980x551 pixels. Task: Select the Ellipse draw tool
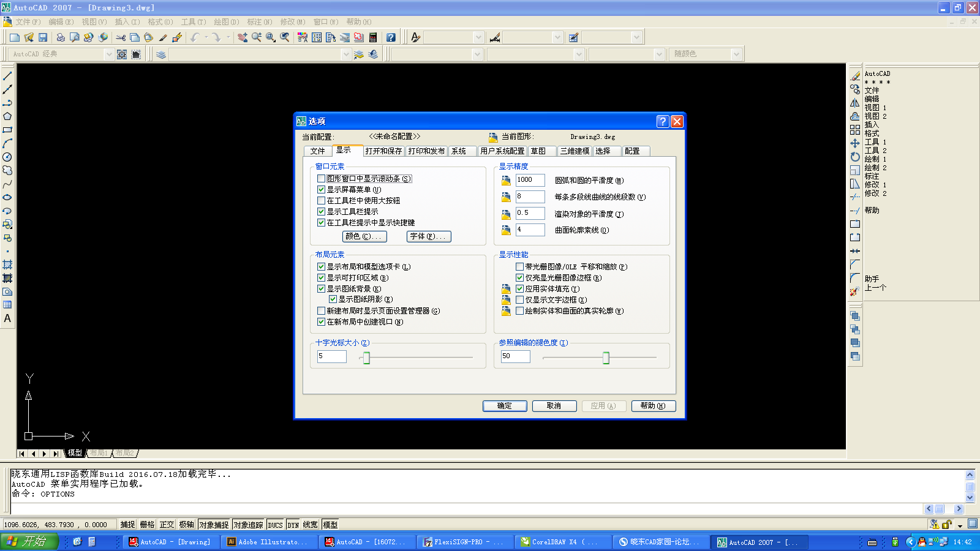[7, 197]
